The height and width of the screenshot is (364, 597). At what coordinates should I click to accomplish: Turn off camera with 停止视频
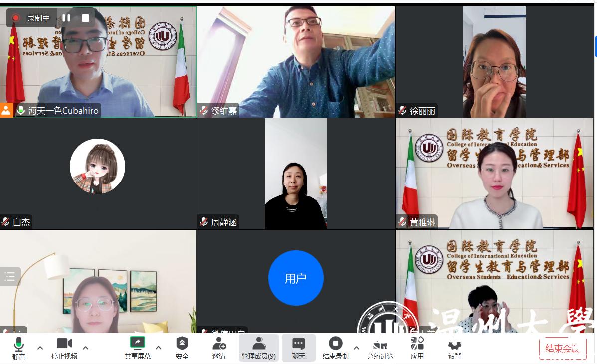point(64,348)
